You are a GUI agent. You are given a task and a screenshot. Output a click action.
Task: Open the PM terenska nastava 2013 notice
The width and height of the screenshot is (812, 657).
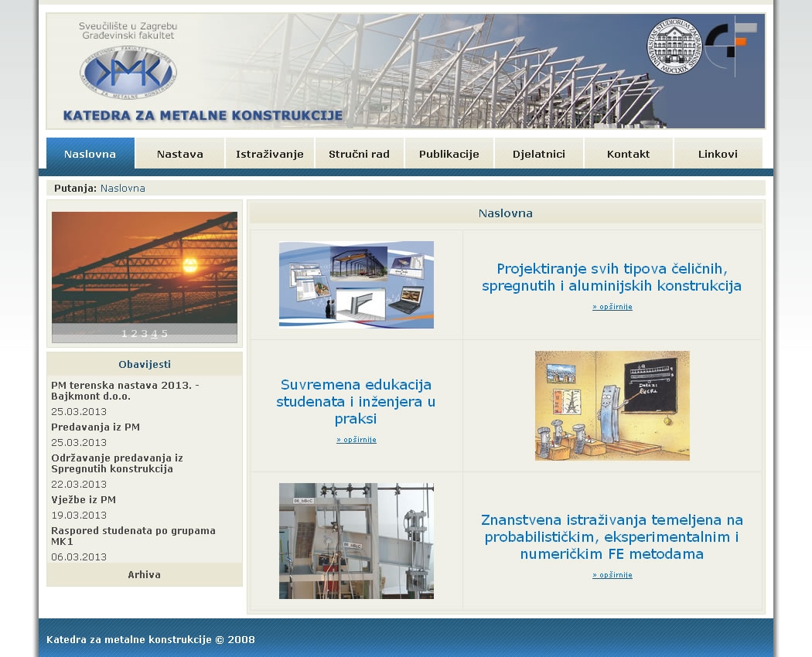pyautogui.click(x=125, y=390)
